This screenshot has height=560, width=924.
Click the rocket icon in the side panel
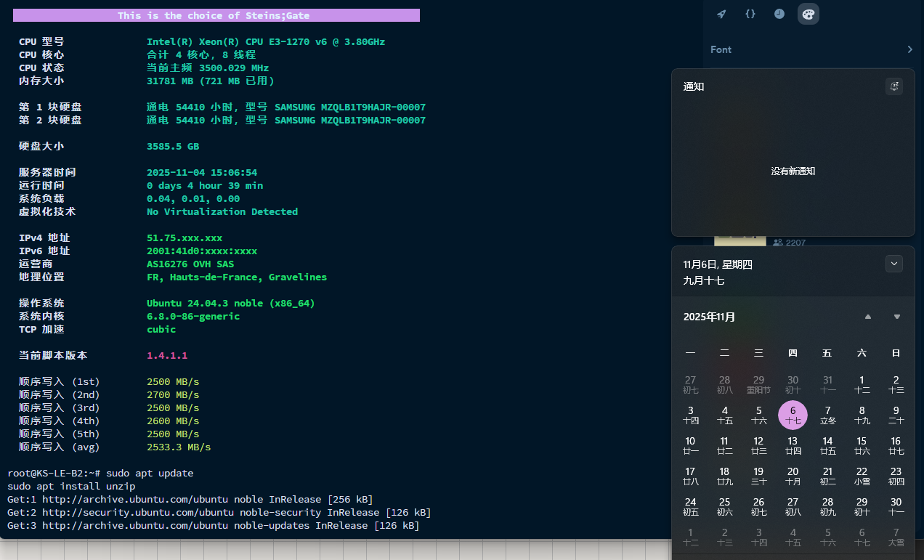[x=721, y=14]
